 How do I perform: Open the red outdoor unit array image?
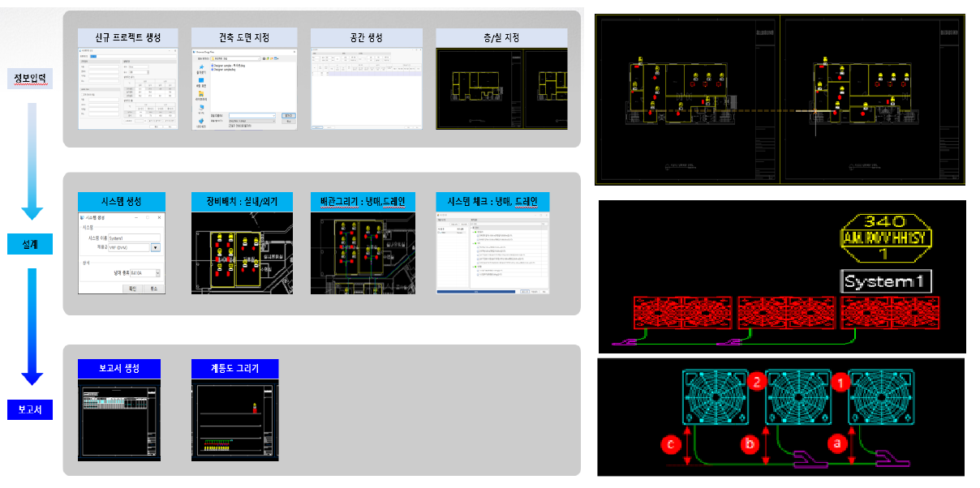click(782, 276)
